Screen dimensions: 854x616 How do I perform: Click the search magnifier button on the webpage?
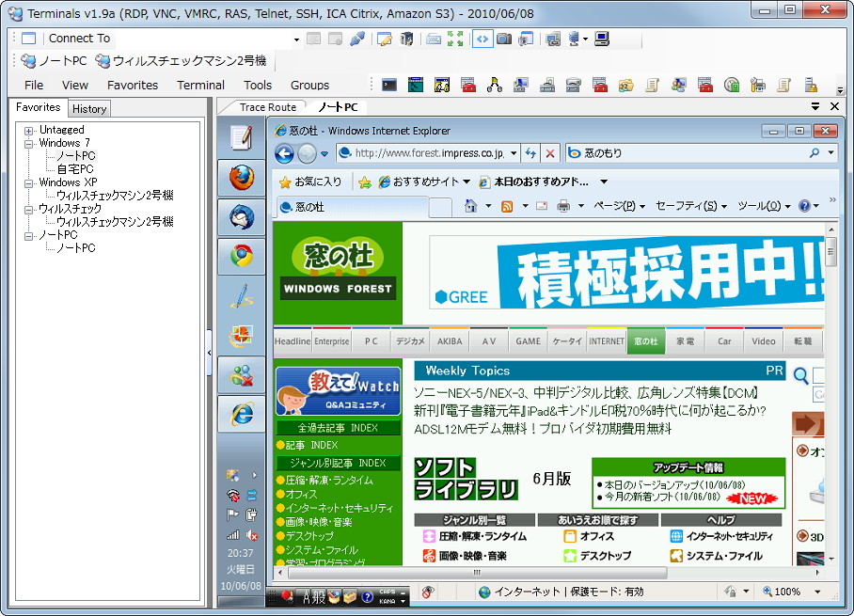click(800, 374)
